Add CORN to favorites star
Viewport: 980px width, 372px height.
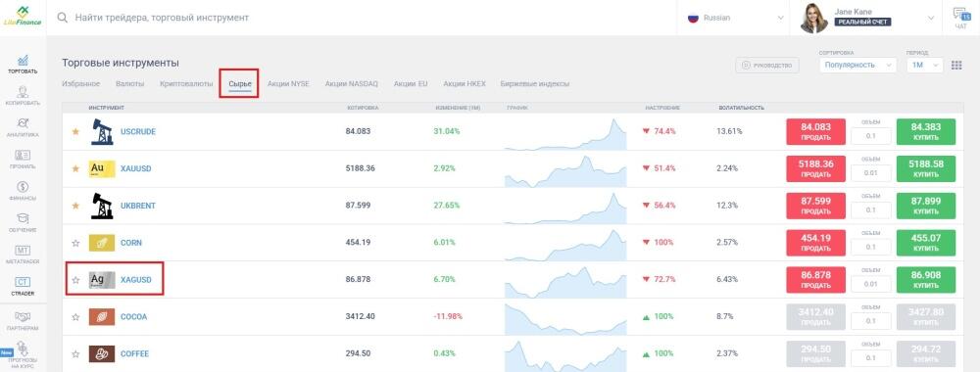[75, 243]
